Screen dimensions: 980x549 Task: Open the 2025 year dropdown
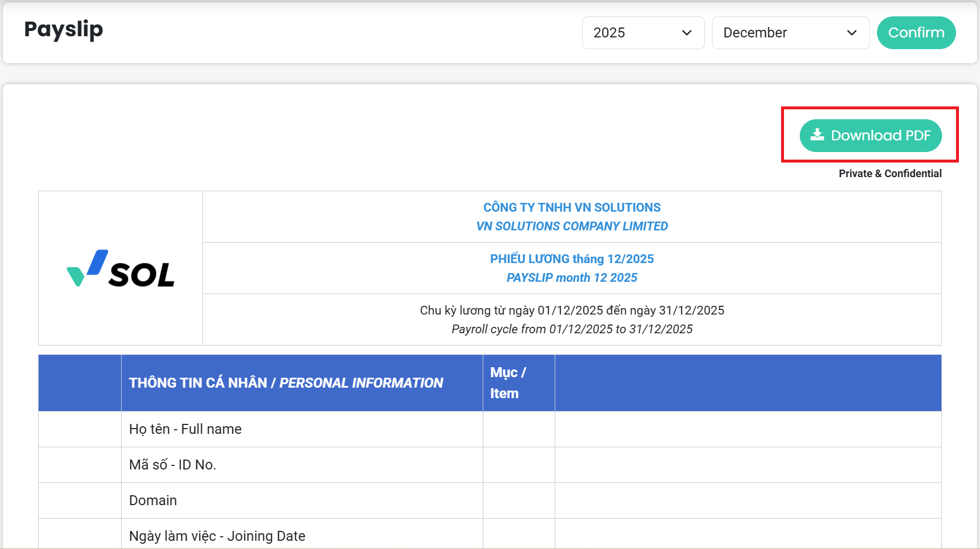[x=642, y=33]
